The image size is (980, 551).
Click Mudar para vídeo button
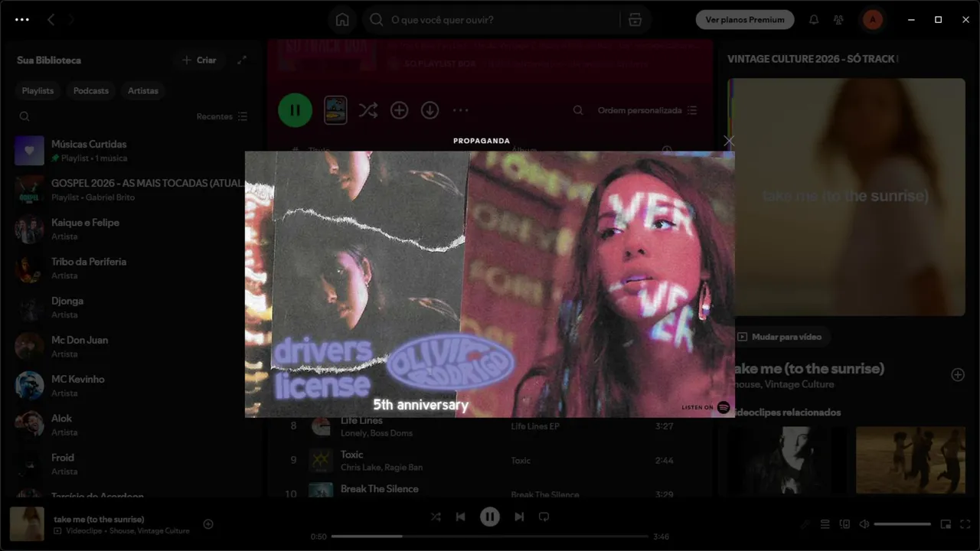780,337
